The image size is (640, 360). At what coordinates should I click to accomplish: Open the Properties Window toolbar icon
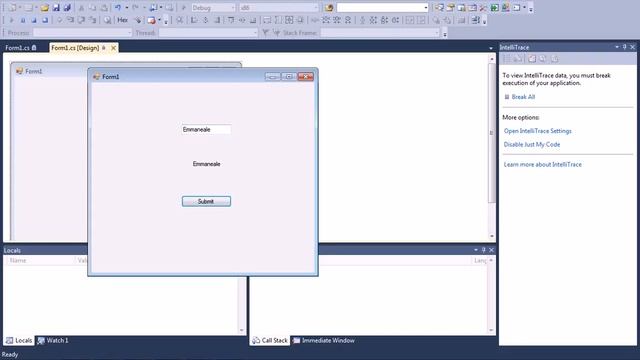(450, 8)
